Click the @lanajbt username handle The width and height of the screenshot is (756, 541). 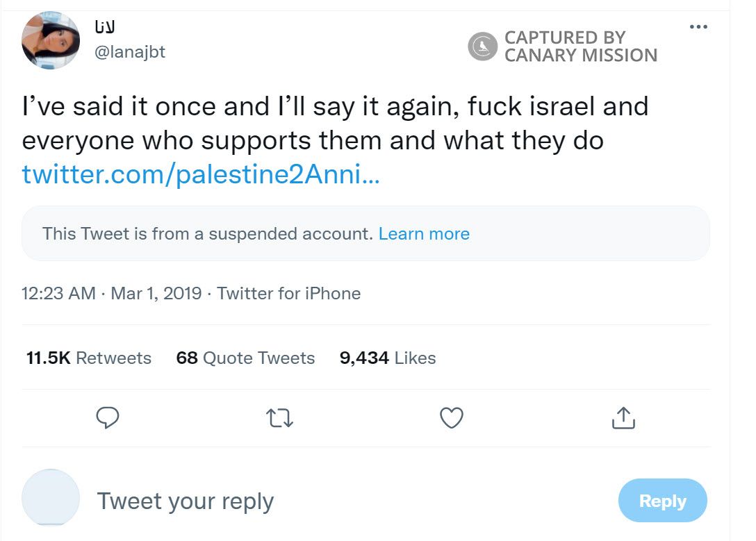[129, 52]
